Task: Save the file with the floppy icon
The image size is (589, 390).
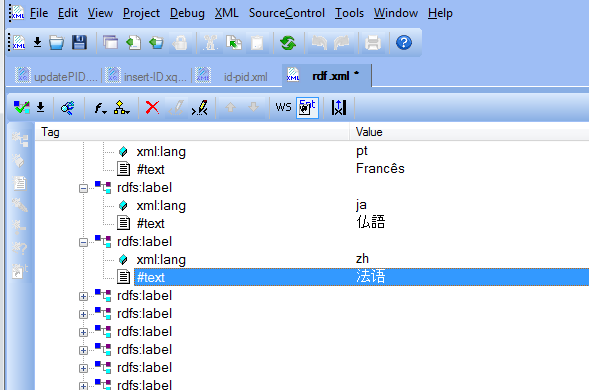Action: [79, 42]
